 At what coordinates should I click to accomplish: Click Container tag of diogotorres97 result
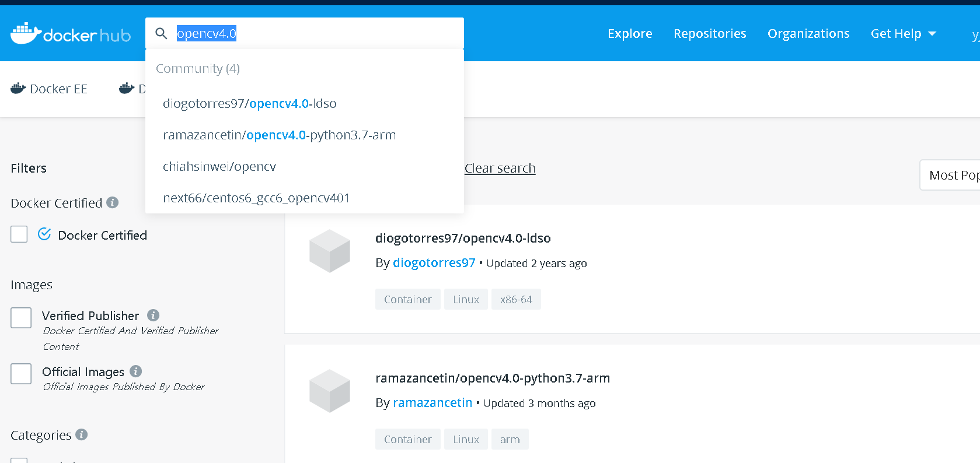point(408,299)
